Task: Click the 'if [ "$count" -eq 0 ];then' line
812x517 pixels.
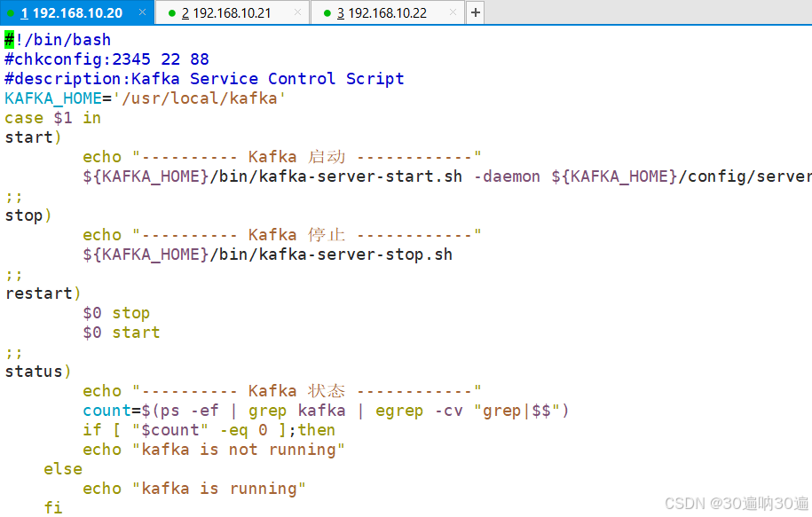Action: pos(209,430)
